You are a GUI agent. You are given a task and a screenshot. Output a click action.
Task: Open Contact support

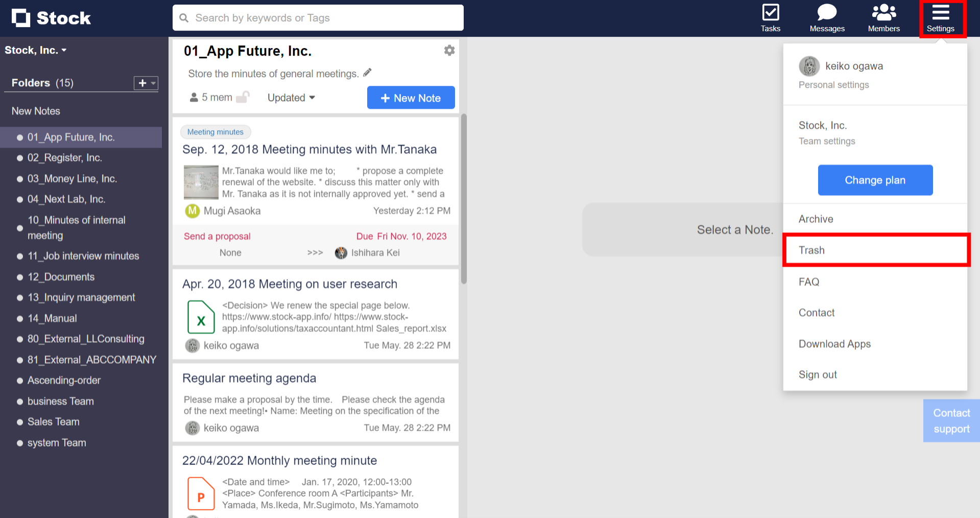[950, 420]
